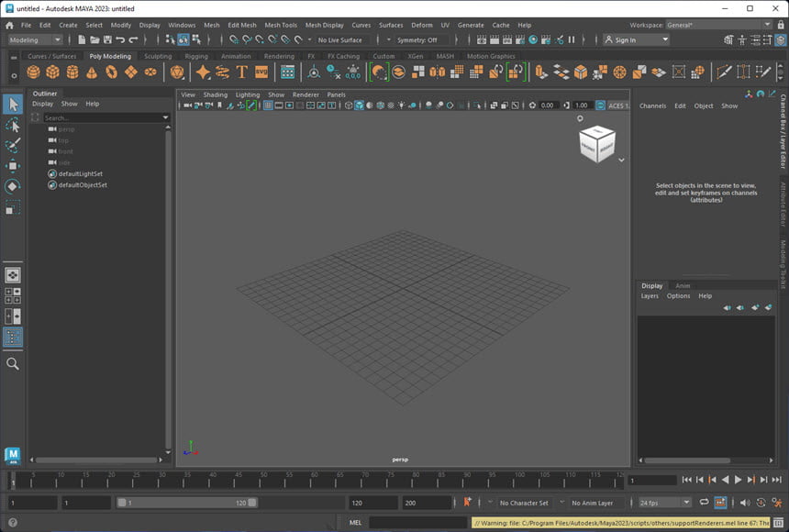Toggle the pause viewport button
Viewport: 789px width, 532px height.
[572, 39]
